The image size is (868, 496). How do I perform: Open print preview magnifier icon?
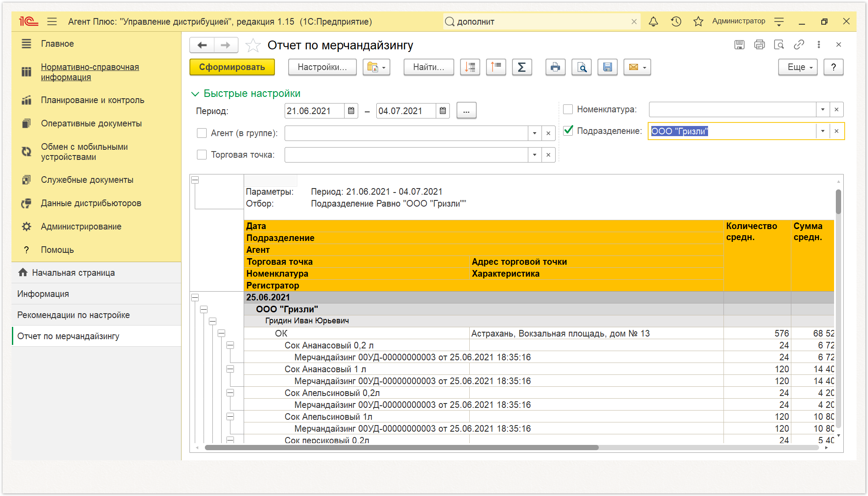[x=582, y=67]
